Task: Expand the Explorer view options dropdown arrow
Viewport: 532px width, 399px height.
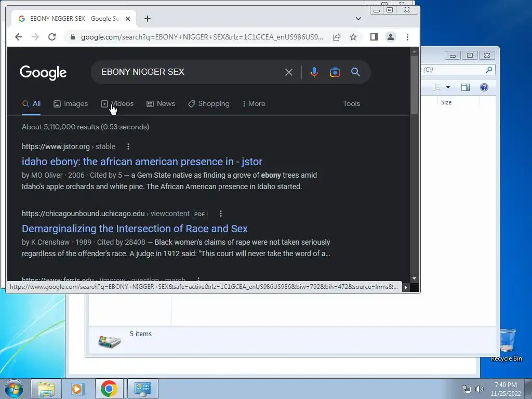Action: [x=448, y=87]
